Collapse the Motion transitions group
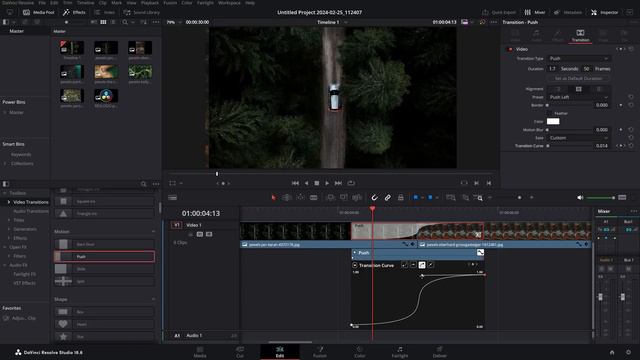The width and height of the screenshot is (640, 360). pyautogui.click(x=153, y=231)
